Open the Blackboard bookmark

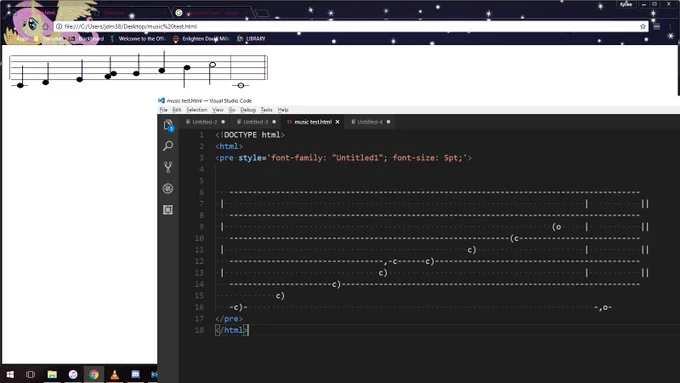(87, 39)
